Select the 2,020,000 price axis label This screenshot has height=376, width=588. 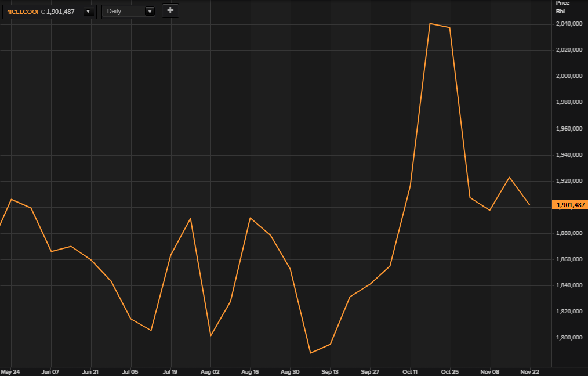point(569,50)
